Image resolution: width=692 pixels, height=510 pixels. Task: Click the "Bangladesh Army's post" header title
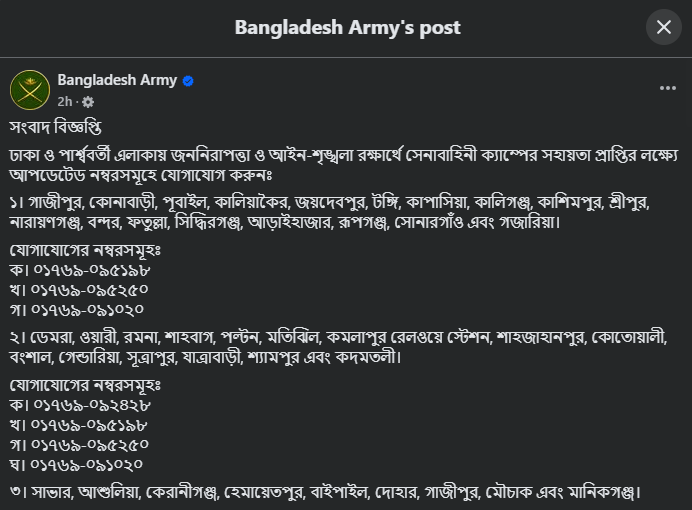347,27
